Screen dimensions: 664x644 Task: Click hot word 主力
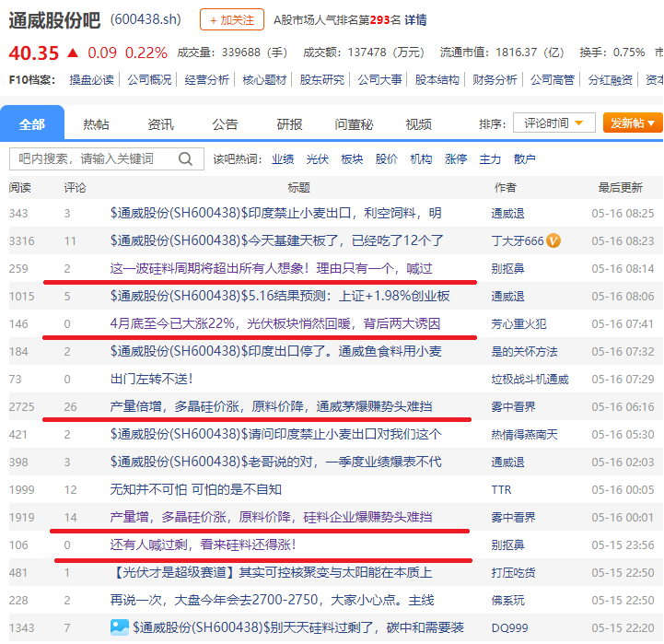pos(490,159)
